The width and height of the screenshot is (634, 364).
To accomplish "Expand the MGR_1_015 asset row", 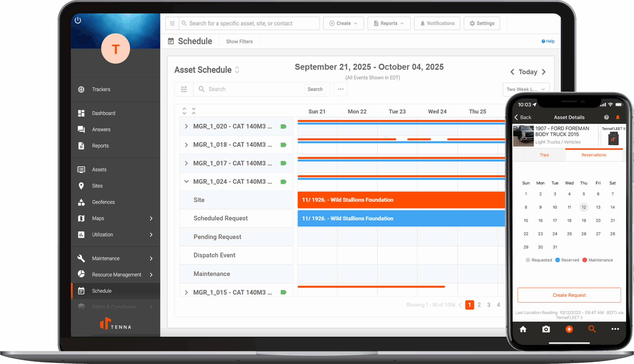I will coord(186,292).
